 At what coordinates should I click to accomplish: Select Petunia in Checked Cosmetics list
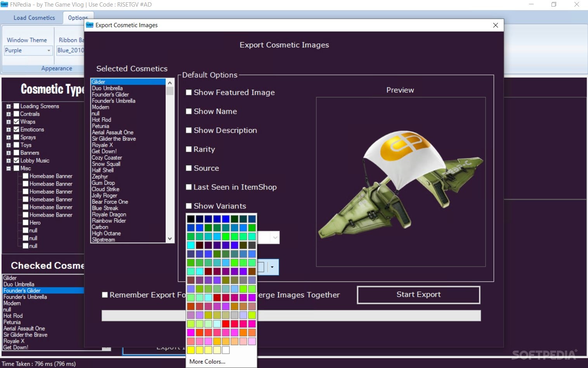[x=12, y=322]
